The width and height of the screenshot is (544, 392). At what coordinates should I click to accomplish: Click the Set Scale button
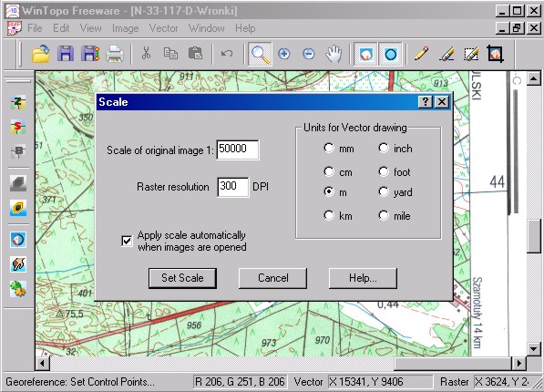(182, 278)
